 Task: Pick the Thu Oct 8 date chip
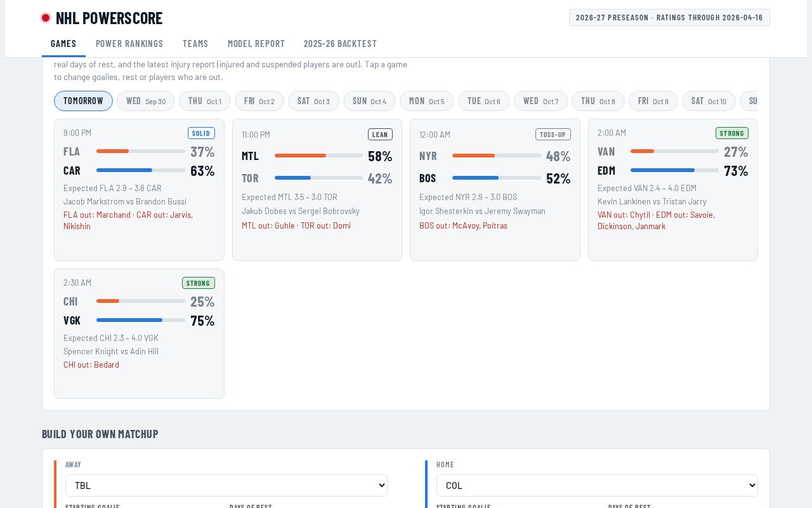[598, 101]
